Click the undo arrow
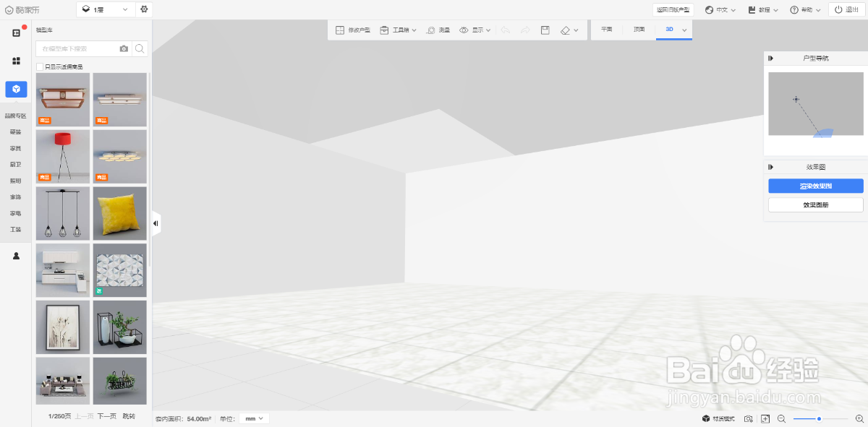This screenshot has height=427, width=868. tap(506, 30)
